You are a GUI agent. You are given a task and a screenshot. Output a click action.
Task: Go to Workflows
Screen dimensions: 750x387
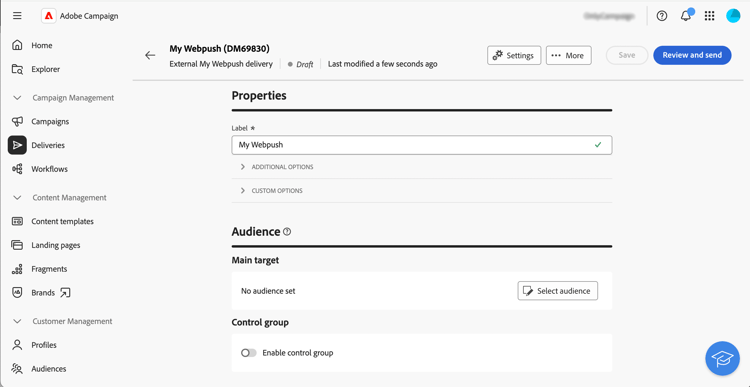click(50, 169)
